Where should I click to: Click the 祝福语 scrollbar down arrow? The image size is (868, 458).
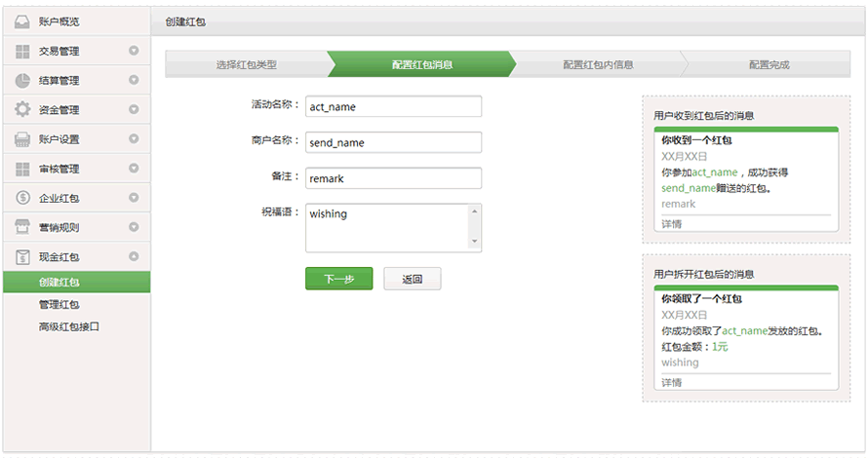(x=474, y=242)
